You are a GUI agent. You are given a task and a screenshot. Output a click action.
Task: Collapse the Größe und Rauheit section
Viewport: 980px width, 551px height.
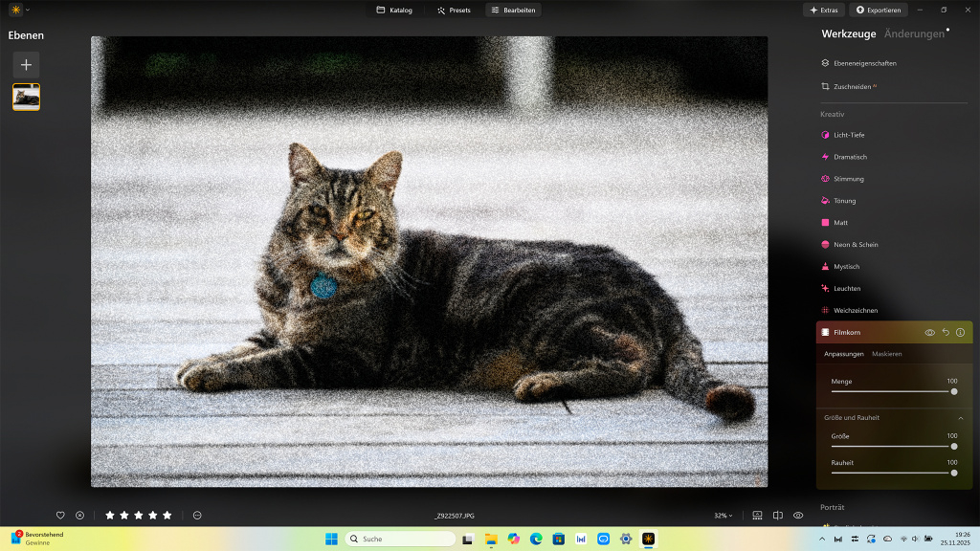[x=962, y=418]
